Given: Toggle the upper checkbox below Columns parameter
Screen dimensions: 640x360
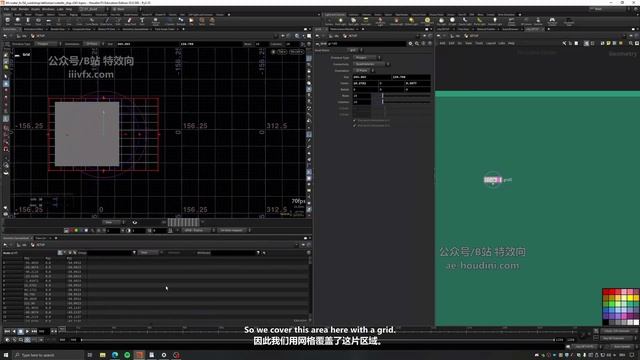Looking at the screenshot, I should tap(355, 121).
